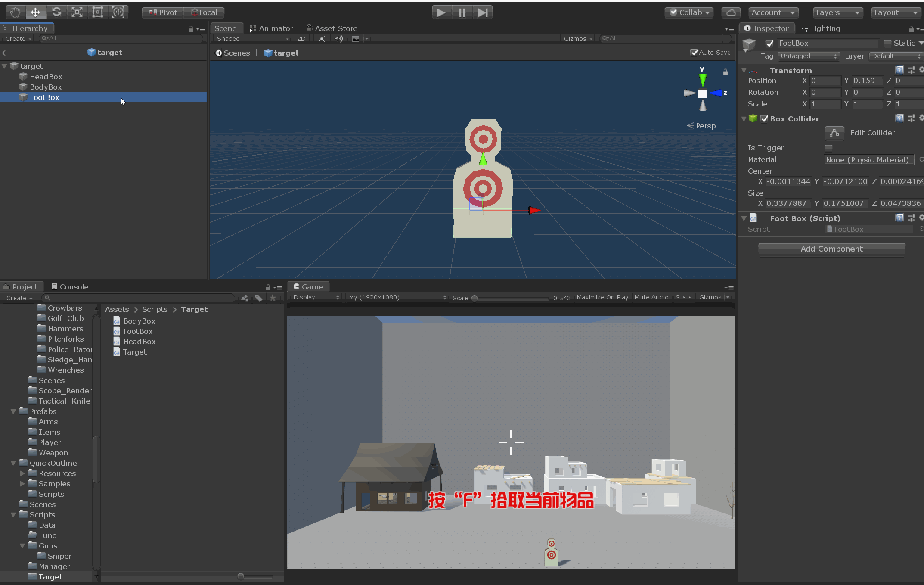Toggle the Static checkbox

pos(887,43)
